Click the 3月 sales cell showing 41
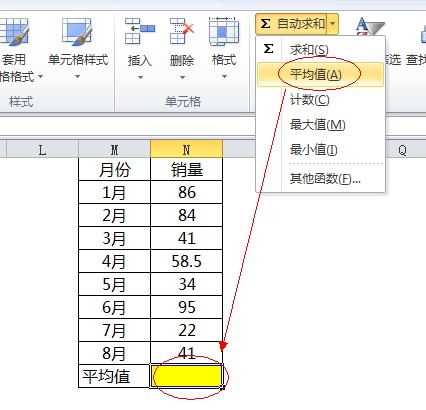The image size is (426, 410). [187, 238]
